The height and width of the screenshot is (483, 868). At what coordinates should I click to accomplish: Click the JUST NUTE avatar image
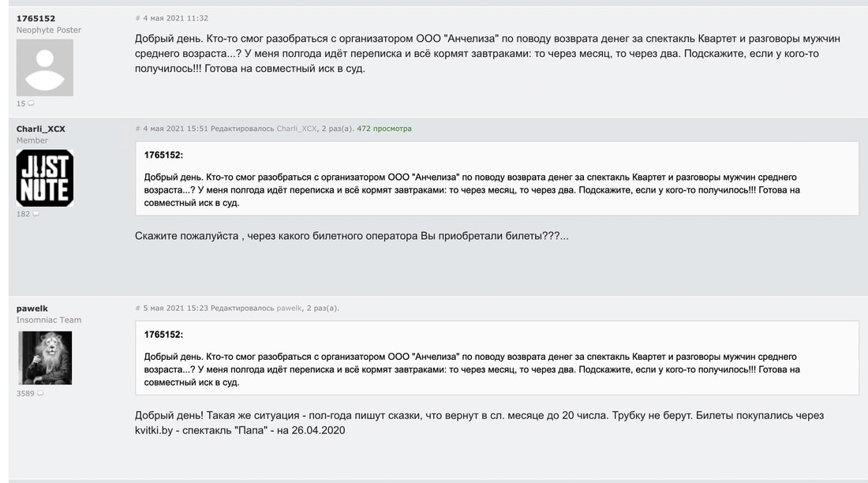45,178
